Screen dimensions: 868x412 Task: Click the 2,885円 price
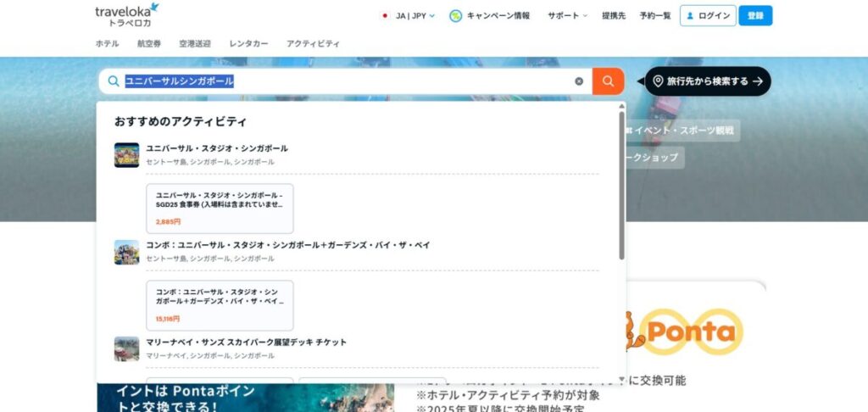(x=169, y=221)
